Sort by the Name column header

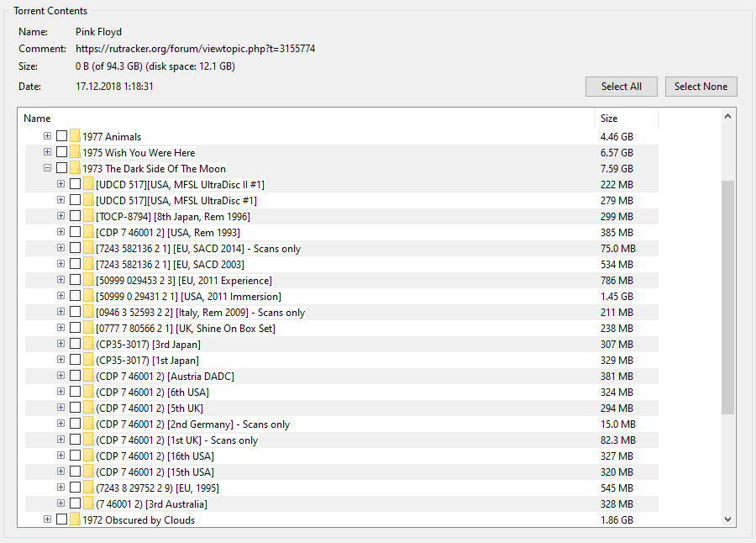coord(37,119)
